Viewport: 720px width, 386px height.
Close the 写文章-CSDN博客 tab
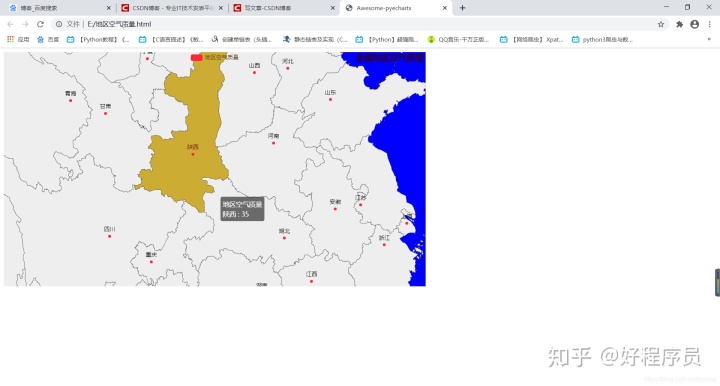(332, 8)
